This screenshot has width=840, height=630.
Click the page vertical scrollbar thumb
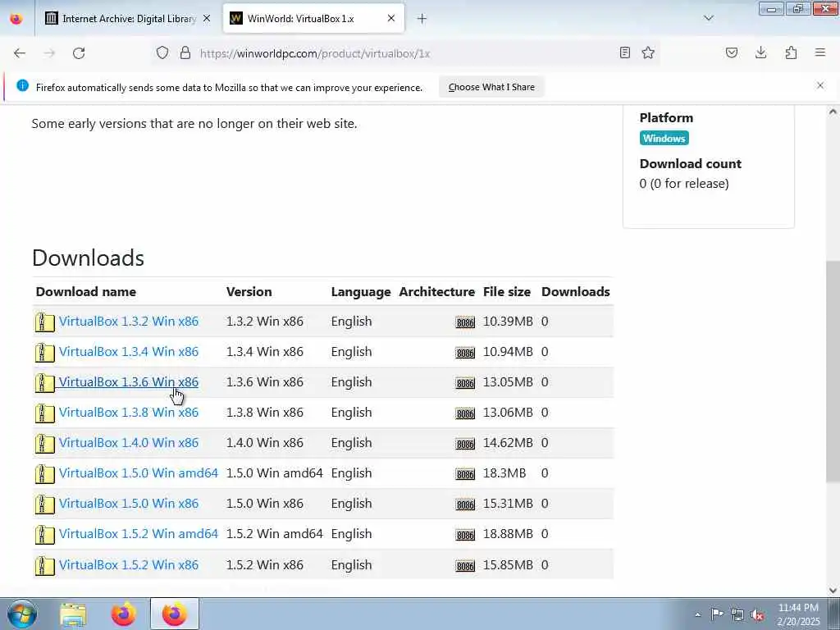pyautogui.click(x=832, y=371)
